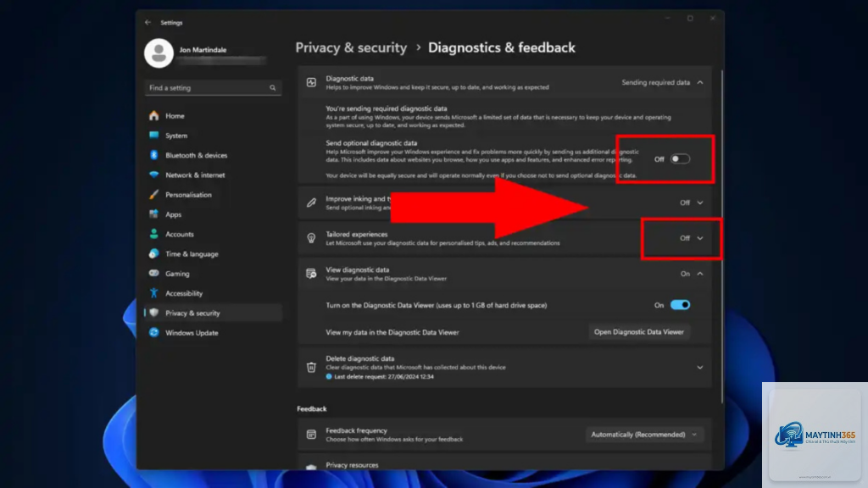Click the Home house icon in sidebar
Image resolution: width=868 pixels, height=488 pixels.
pyautogui.click(x=154, y=115)
